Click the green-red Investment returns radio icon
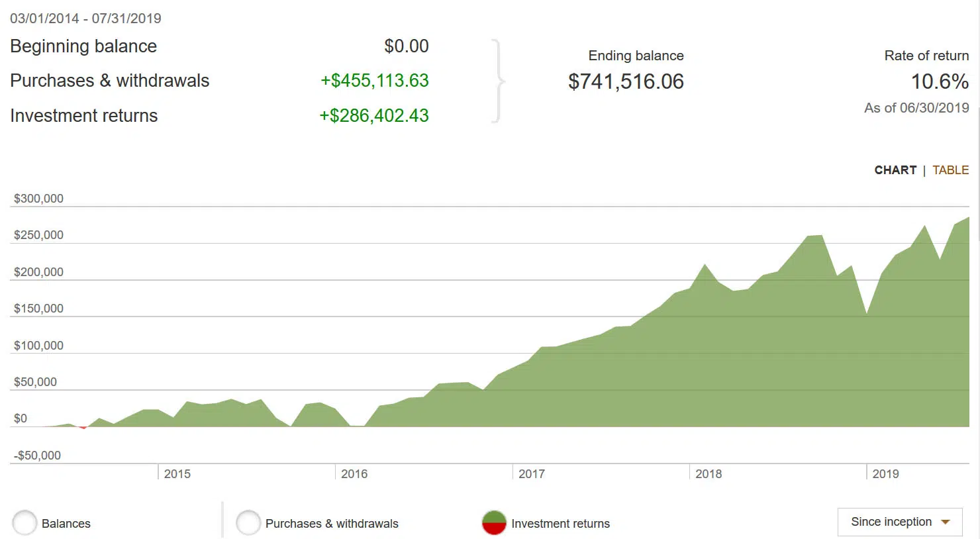Screen dimensions: 980x539 click(x=494, y=523)
